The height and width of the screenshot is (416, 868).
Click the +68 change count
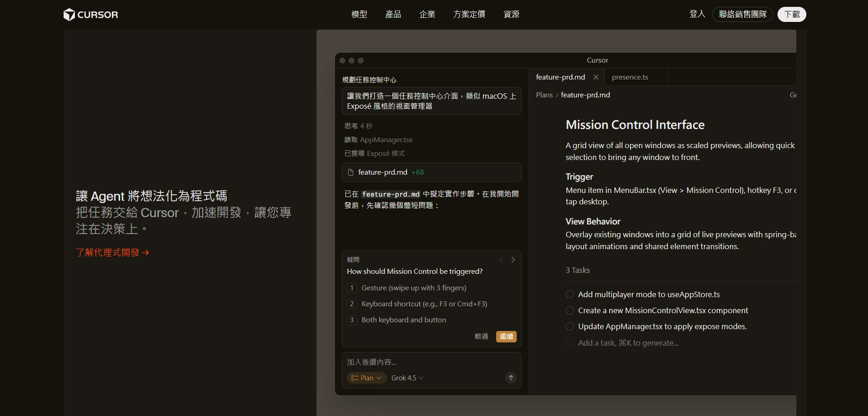coord(418,172)
